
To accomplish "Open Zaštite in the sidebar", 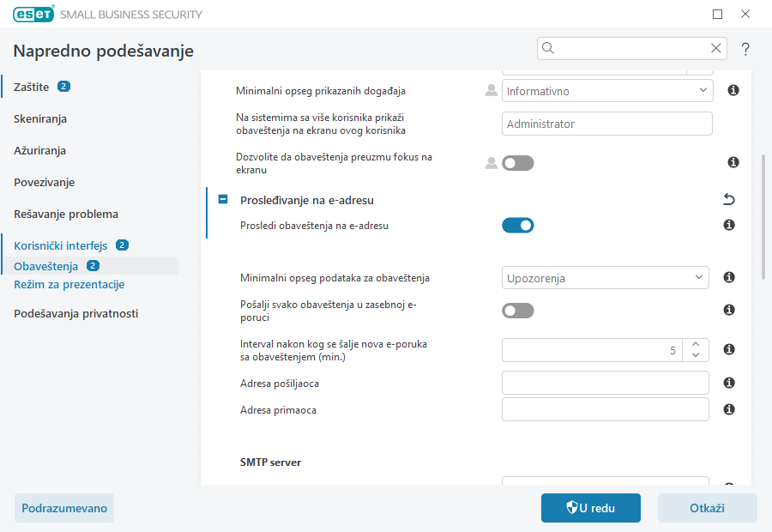I will 32,87.
